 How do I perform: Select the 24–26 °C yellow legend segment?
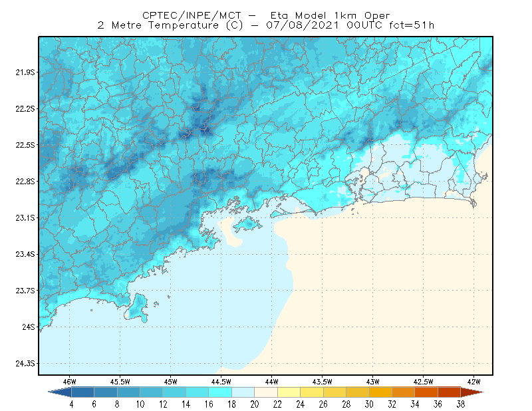pos(312,392)
